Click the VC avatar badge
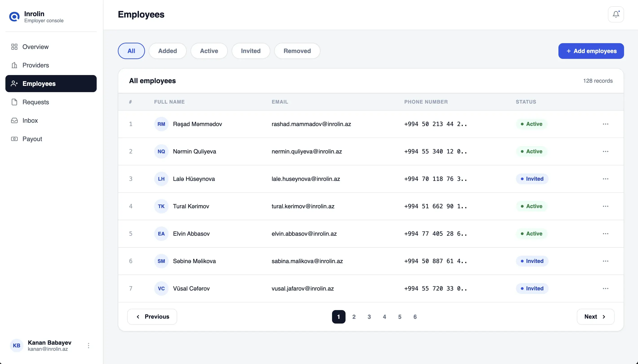 click(x=161, y=289)
